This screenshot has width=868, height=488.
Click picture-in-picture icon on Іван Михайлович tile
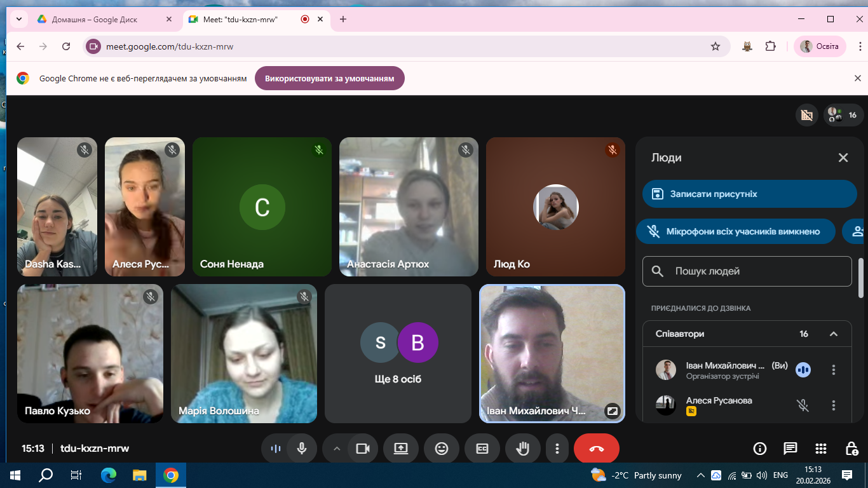pyautogui.click(x=612, y=410)
